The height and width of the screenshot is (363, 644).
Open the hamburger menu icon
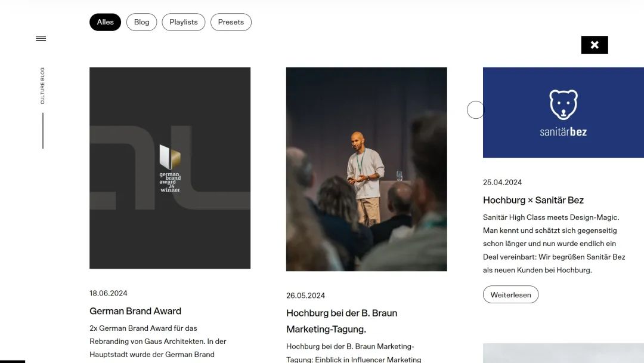pos(41,38)
